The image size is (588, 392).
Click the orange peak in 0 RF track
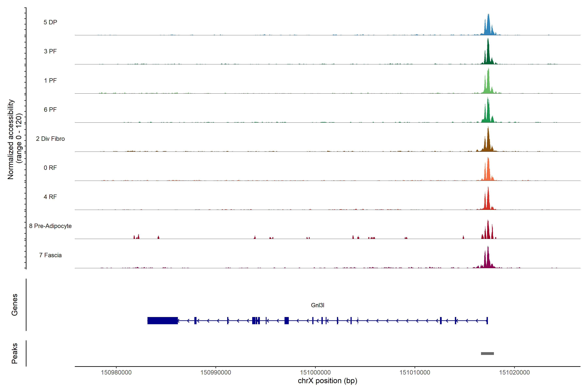488,172
